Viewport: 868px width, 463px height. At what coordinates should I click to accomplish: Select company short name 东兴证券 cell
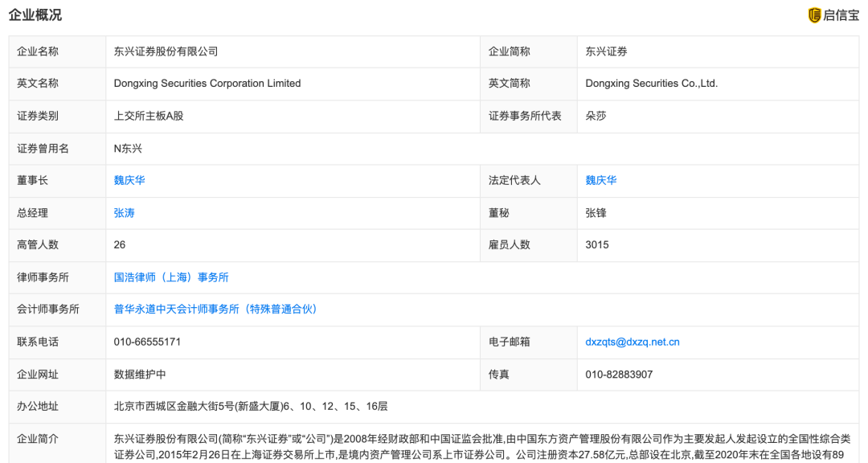click(718, 51)
